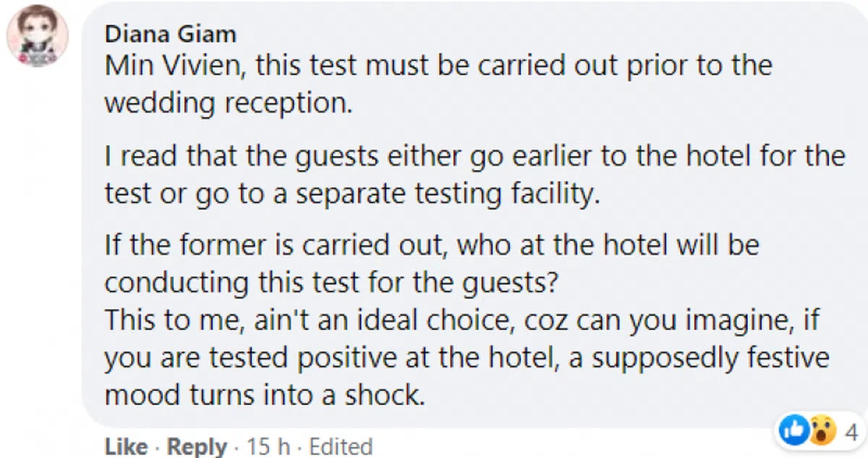Viewport: 868px width, 458px height.
Task: Click the 'separate testing facility' text line
Action: tap(352, 194)
